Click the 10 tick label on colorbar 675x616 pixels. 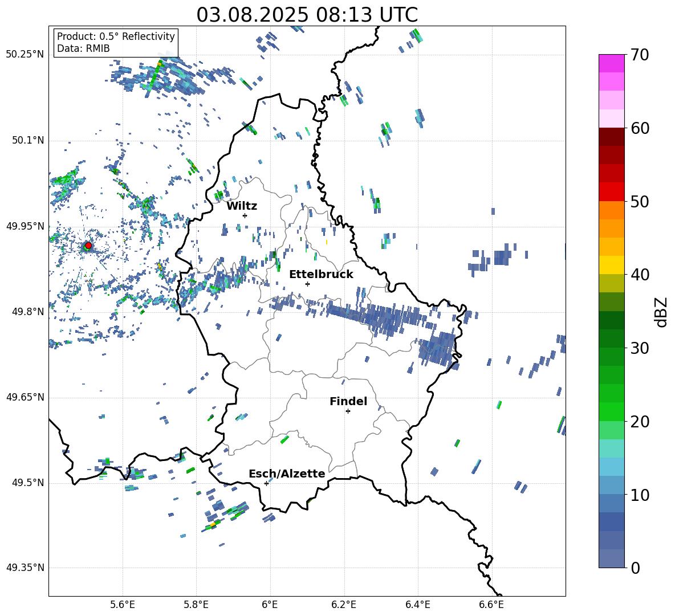point(639,495)
